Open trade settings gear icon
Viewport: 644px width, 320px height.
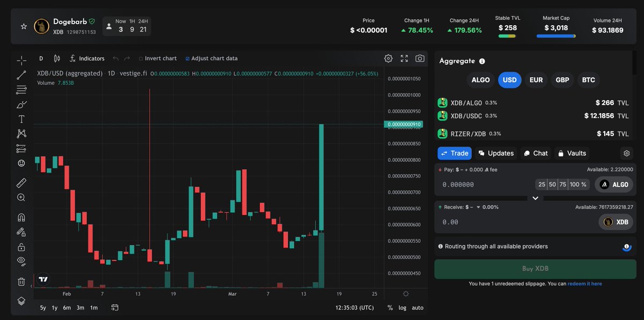pos(626,153)
